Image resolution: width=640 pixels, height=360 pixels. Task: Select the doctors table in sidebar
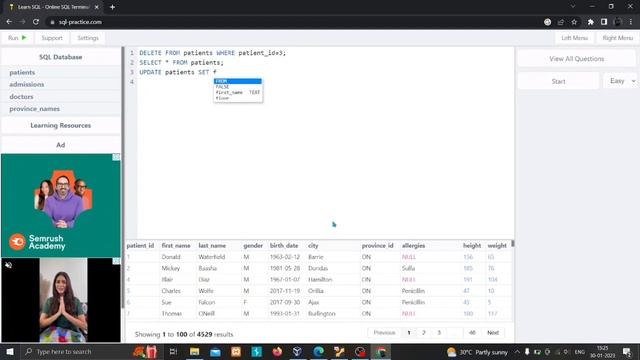click(21, 97)
